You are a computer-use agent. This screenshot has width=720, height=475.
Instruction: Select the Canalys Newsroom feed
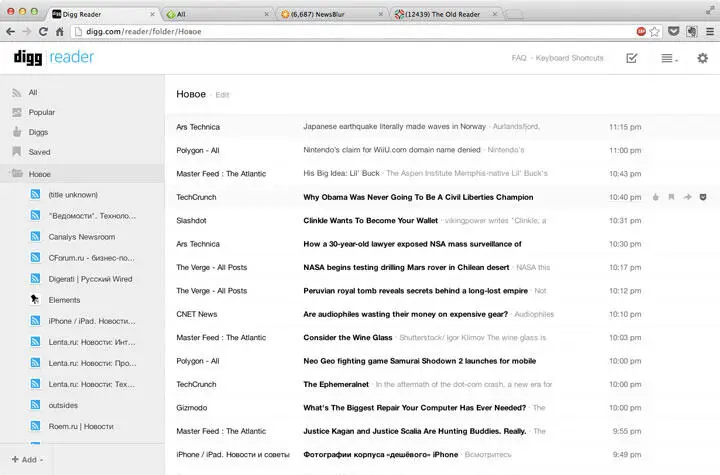click(x=81, y=237)
